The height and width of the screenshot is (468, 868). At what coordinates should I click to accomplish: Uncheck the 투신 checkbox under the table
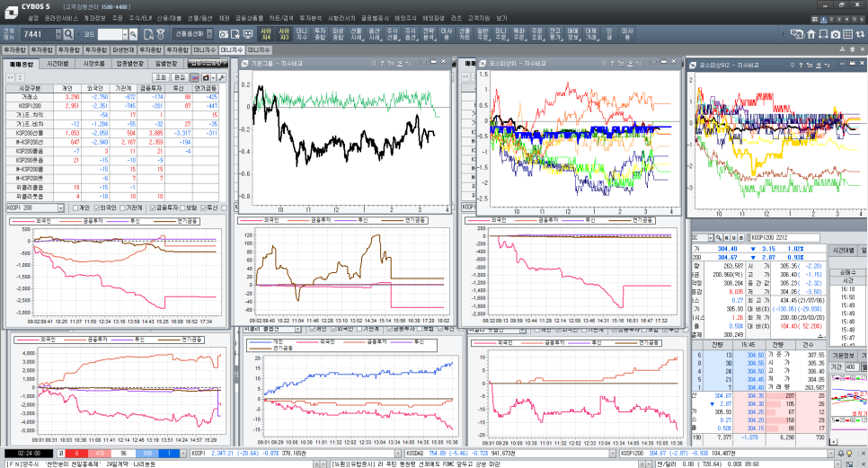tap(203, 208)
